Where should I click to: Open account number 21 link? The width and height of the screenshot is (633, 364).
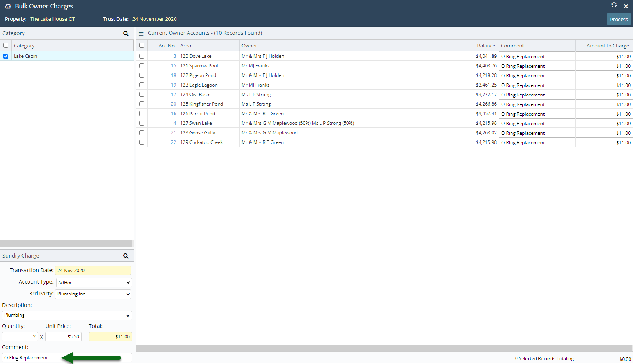(173, 133)
